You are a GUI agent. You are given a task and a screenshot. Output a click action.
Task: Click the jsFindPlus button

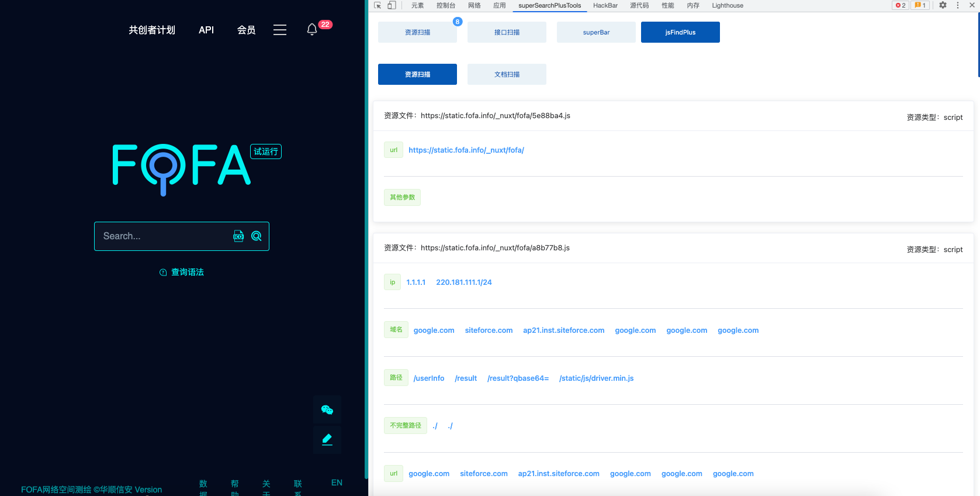pyautogui.click(x=680, y=32)
